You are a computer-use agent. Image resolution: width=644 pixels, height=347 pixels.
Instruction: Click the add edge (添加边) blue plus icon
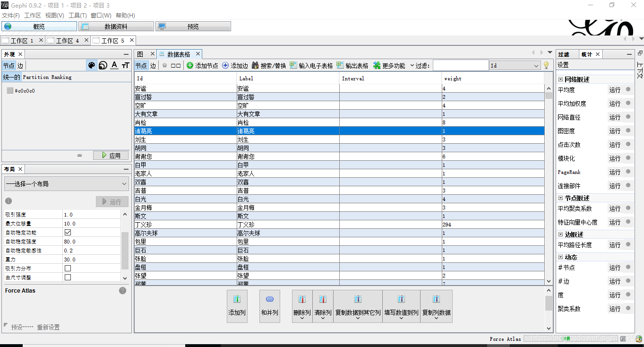point(225,65)
